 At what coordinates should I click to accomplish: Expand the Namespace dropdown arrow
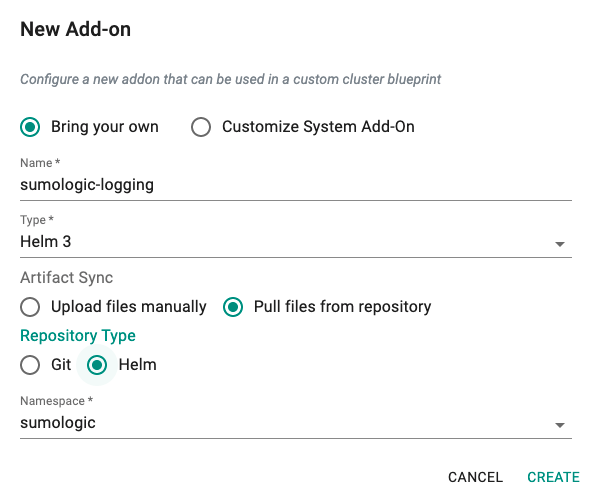(560, 425)
